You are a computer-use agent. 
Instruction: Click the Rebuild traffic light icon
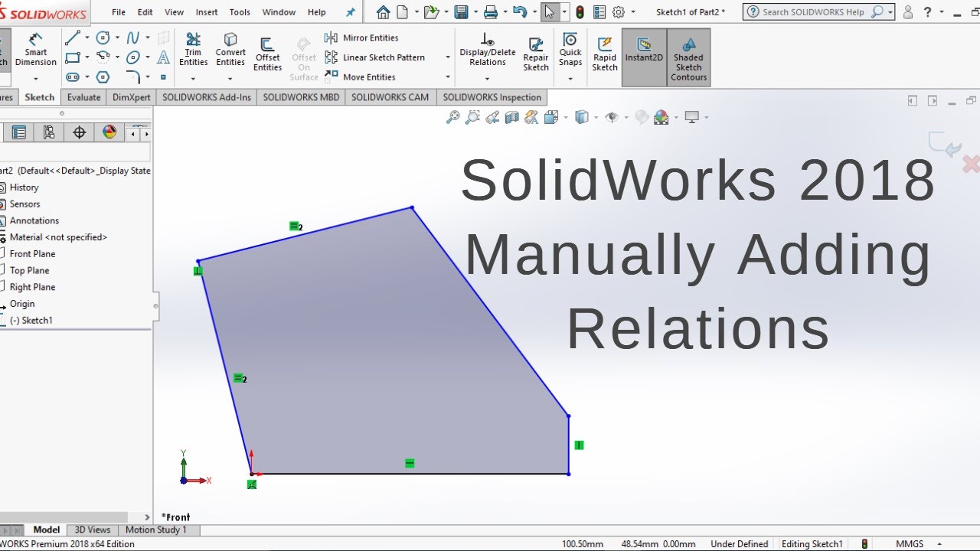point(580,11)
